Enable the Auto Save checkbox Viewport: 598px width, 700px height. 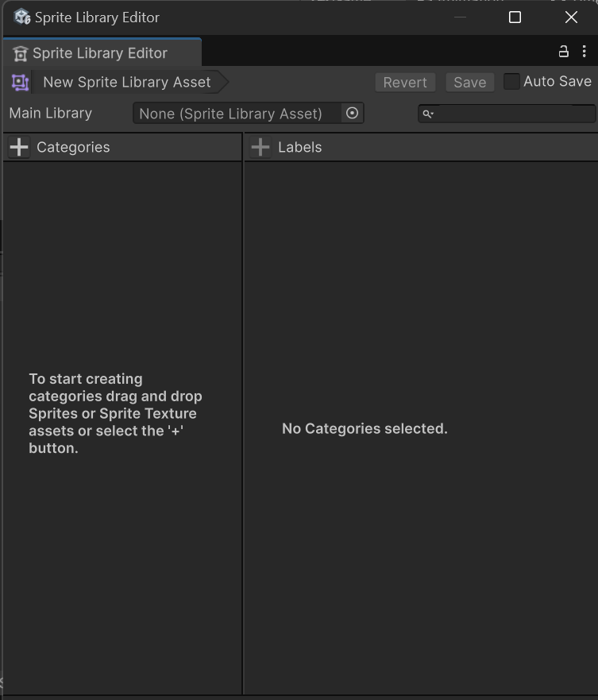pos(511,82)
